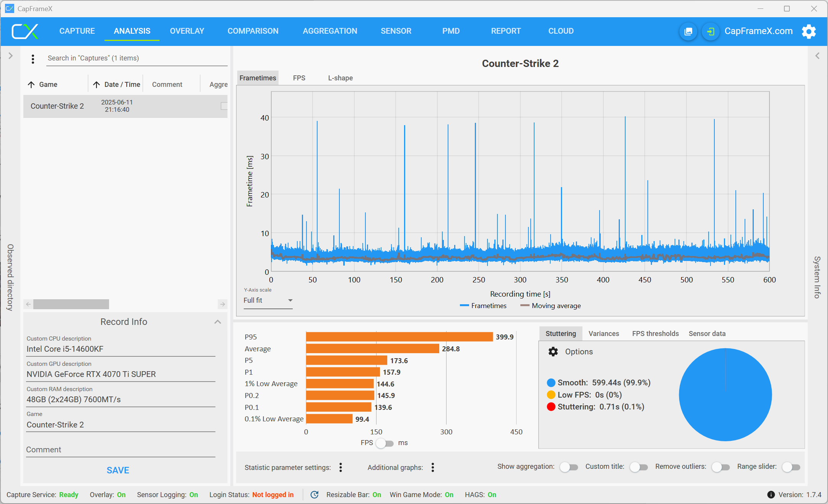This screenshot has height=504, width=828.
Task: Open the screenshot gallery icon
Action: click(688, 31)
